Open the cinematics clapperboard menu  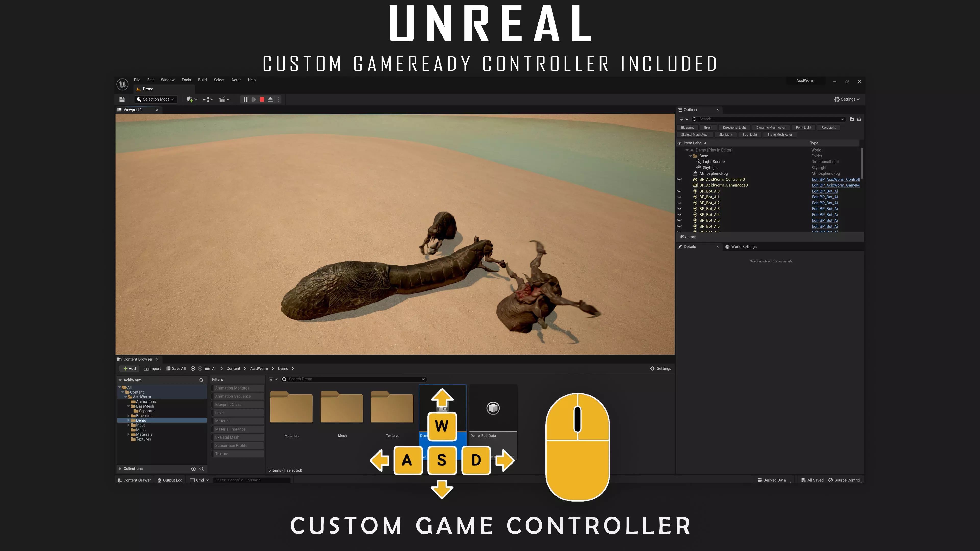224,99
